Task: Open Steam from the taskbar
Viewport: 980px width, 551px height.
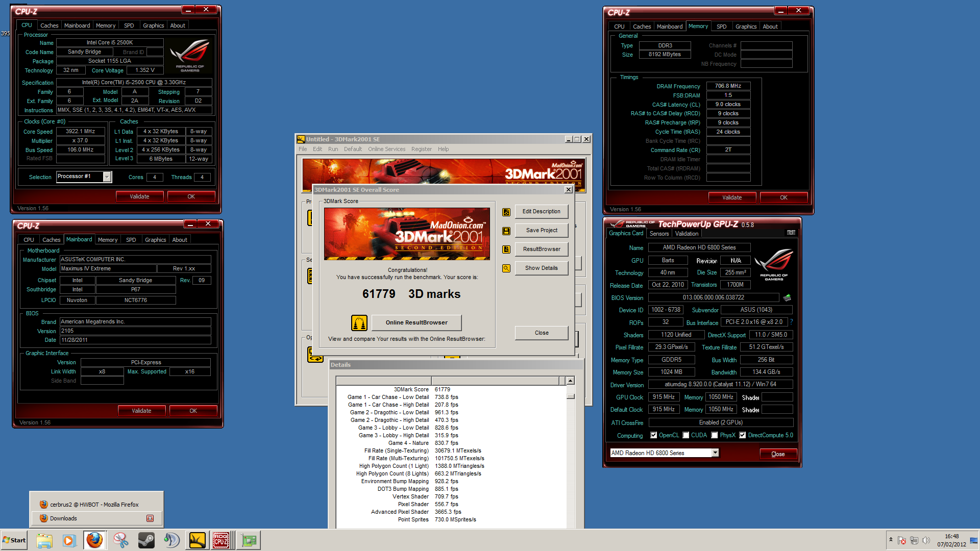Action: click(146, 540)
